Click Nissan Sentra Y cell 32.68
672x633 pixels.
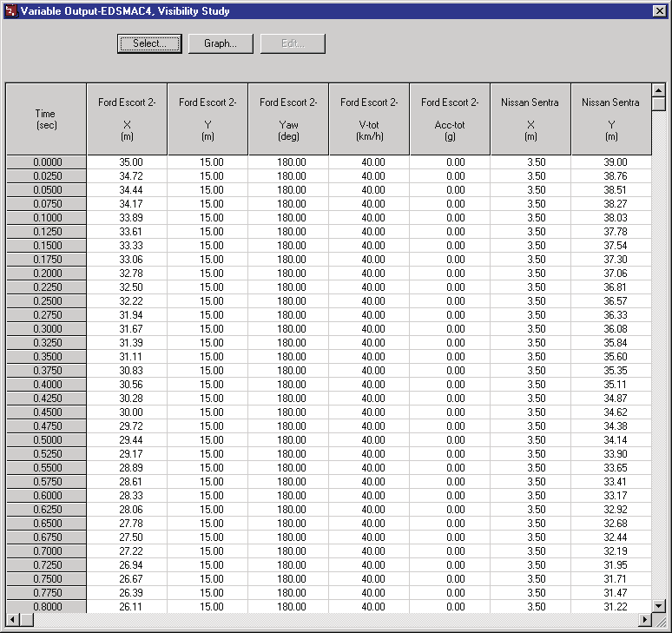pyautogui.click(x=611, y=524)
